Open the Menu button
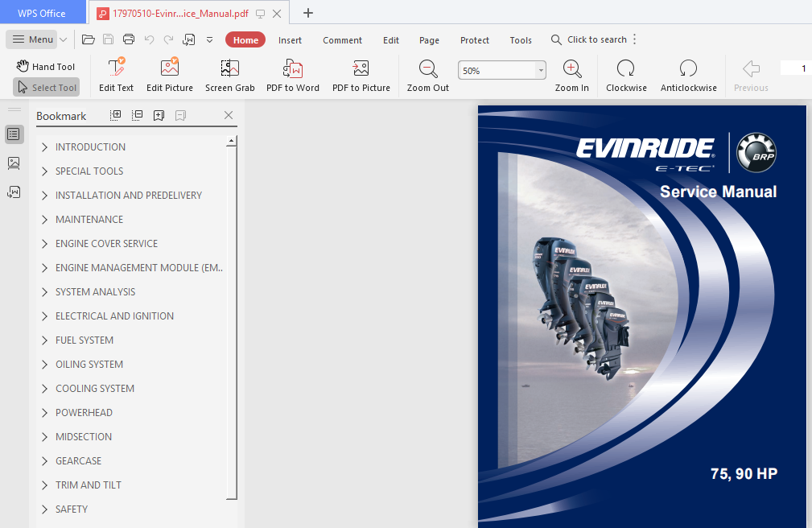This screenshot has width=812, height=528. pos(33,39)
